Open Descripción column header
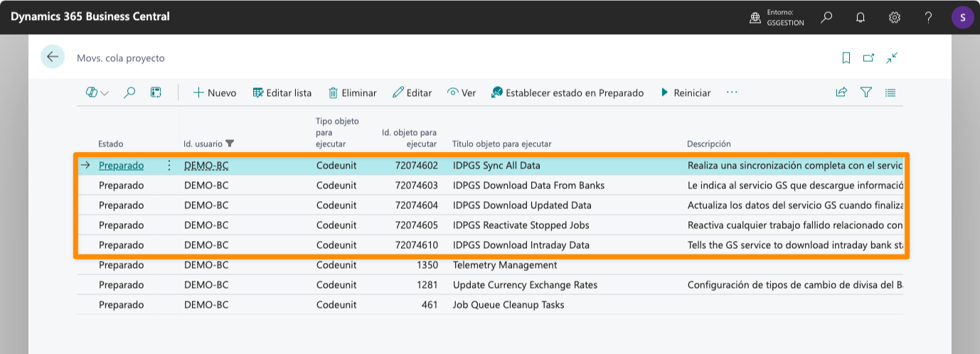 (709, 144)
